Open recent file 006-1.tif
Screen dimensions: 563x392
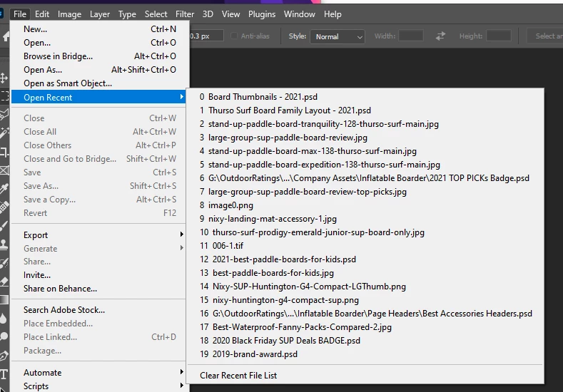click(x=365, y=246)
